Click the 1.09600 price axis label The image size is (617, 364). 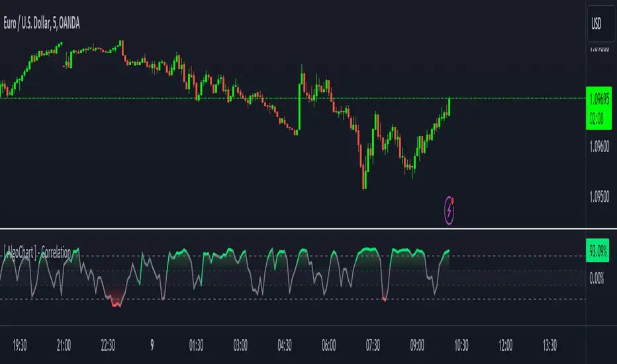click(599, 147)
